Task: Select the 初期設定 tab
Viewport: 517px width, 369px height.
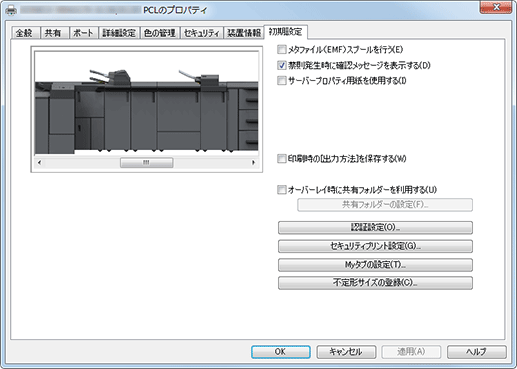Action: tap(286, 32)
